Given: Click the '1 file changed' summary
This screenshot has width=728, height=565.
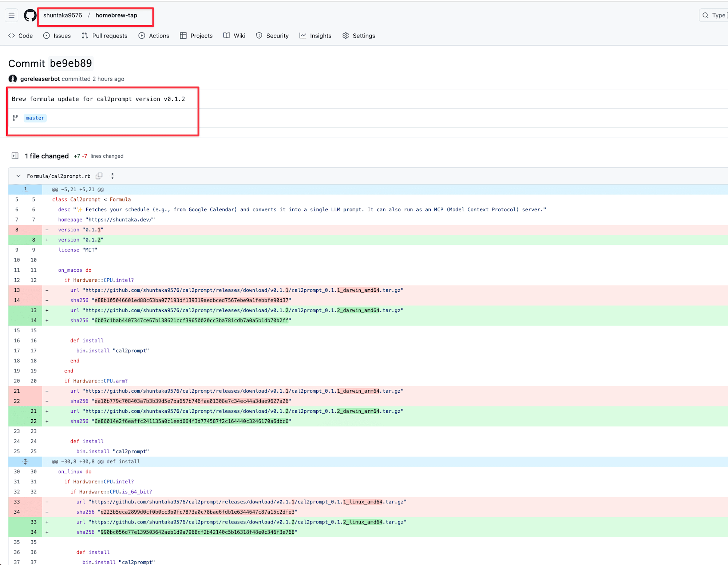Looking at the screenshot, I should tap(47, 156).
